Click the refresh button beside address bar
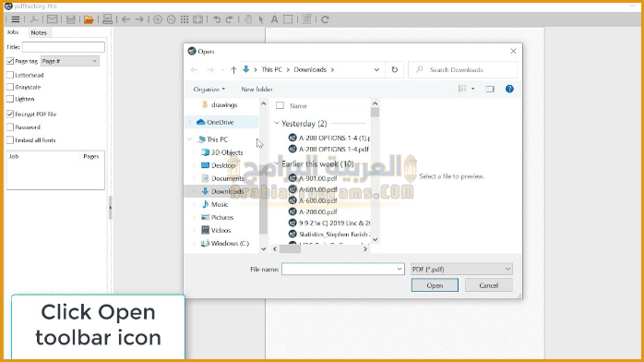The height and width of the screenshot is (362, 644). pos(395,69)
